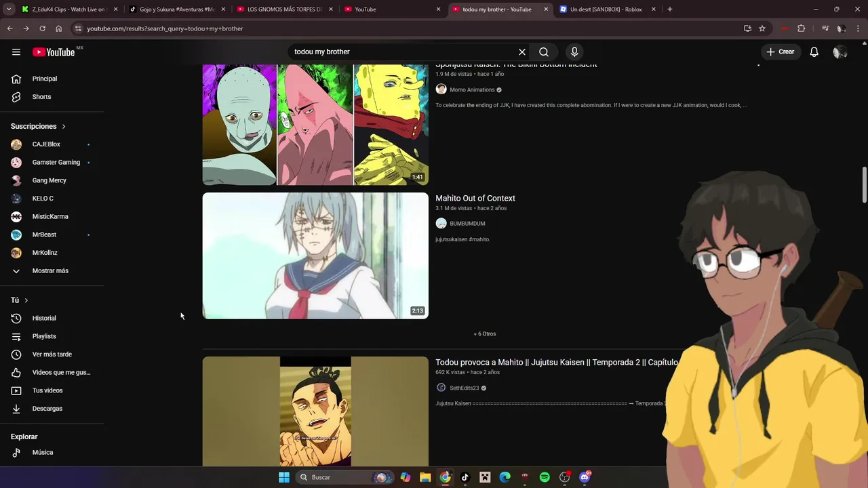The height and width of the screenshot is (488, 868).
Task: Reload the page
Action: click(x=42, y=28)
